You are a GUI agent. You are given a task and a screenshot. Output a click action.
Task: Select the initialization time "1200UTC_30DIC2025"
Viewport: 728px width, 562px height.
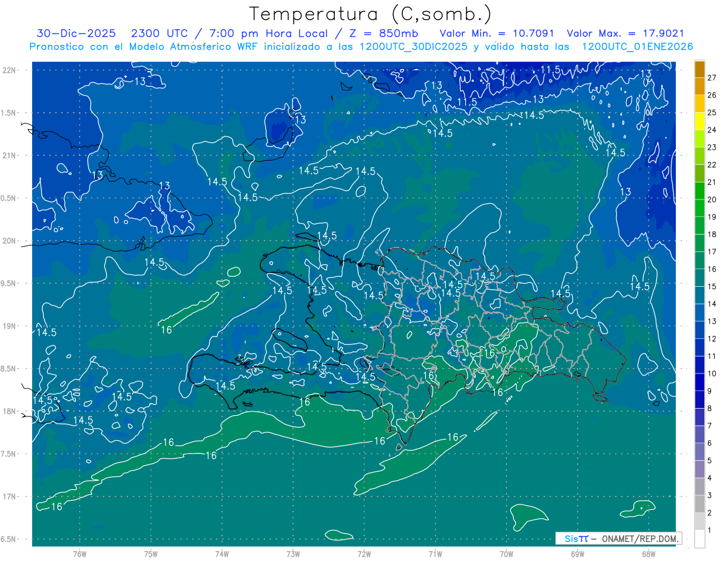coord(414,47)
